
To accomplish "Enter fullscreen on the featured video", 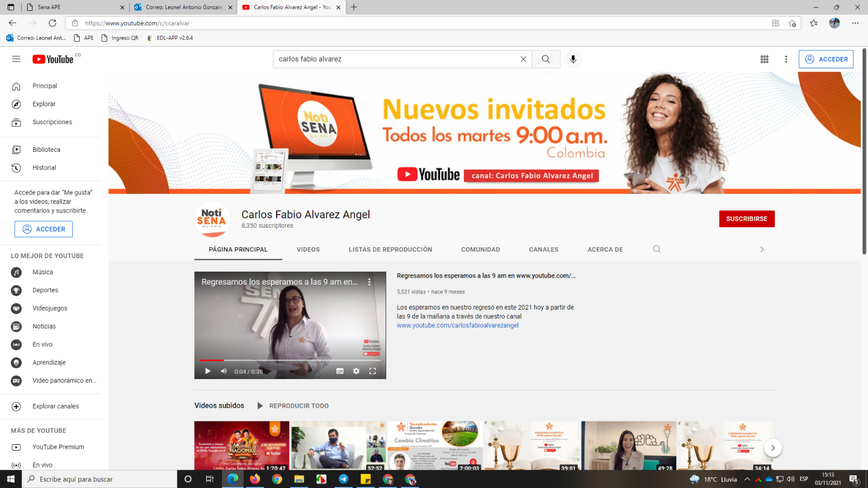I will click(x=373, y=371).
